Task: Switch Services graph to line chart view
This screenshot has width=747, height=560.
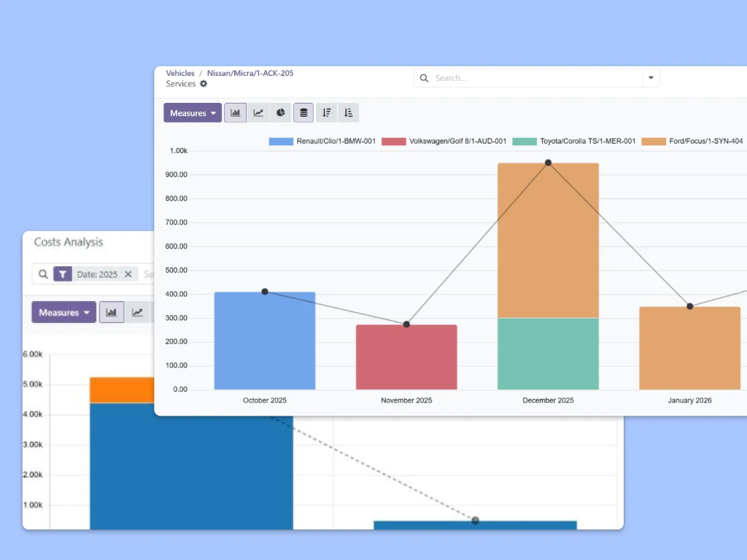Action: point(258,112)
